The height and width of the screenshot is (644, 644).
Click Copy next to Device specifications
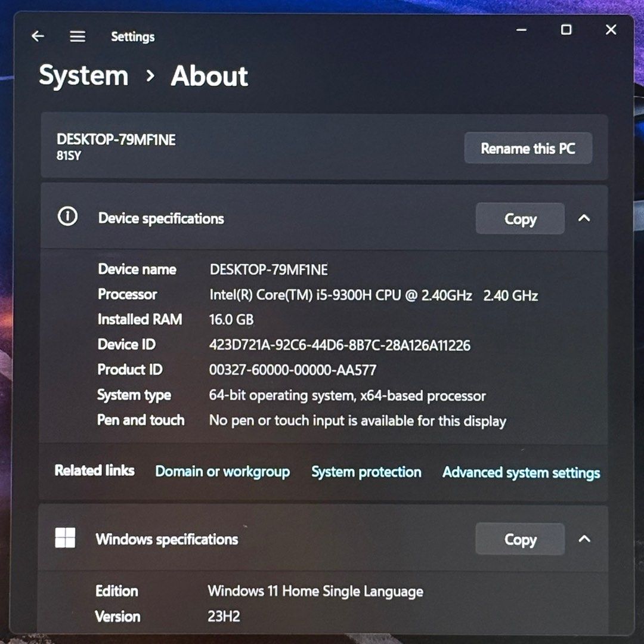(x=519, y=218)
